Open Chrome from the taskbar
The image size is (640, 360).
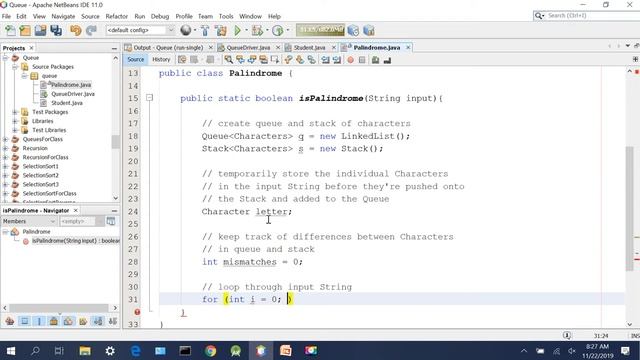(210, 351)
